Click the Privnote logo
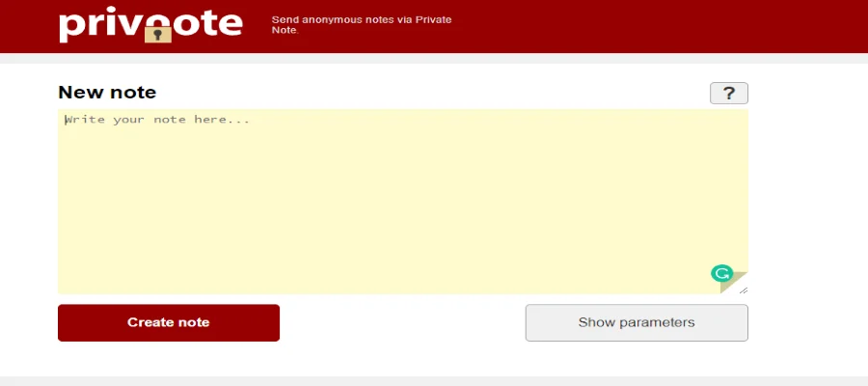The image size is (868, 386). tap(150, 25)
